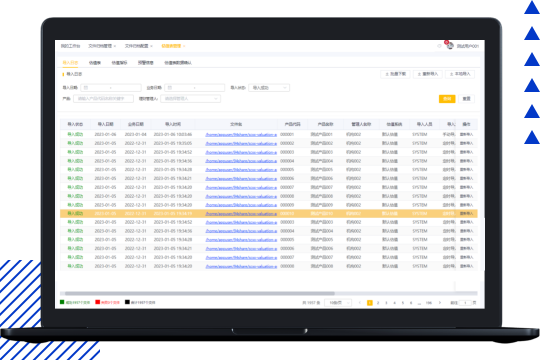Click the user avatar icon with red badge
The height and width of the screenshot is (360, 540).
450,46
